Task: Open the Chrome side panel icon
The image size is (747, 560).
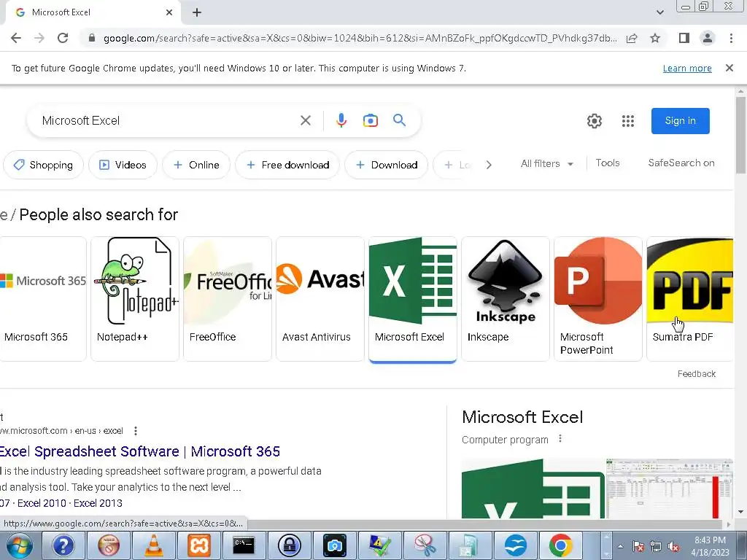Action: pos(684,38)
